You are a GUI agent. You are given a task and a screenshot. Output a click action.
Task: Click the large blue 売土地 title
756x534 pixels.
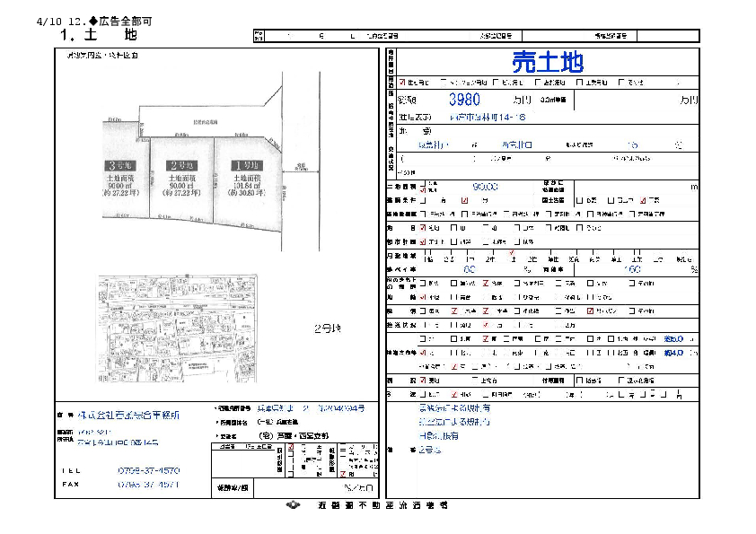[x=547, y=62]
